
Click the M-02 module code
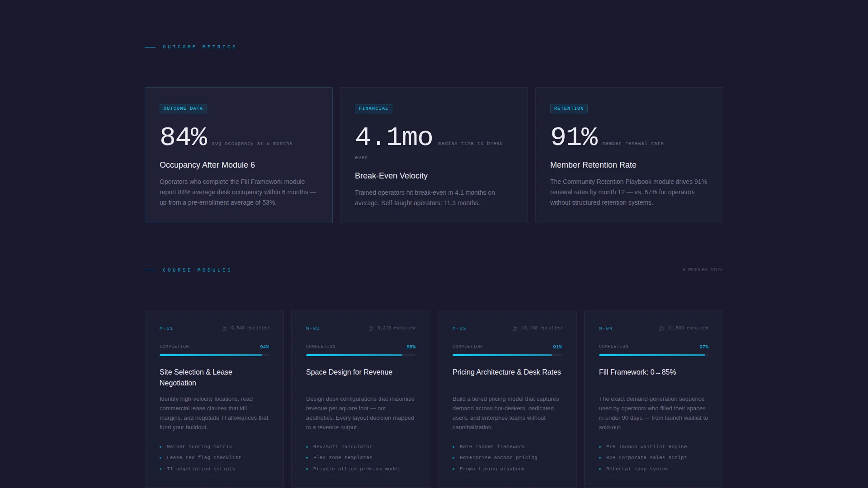313,328
